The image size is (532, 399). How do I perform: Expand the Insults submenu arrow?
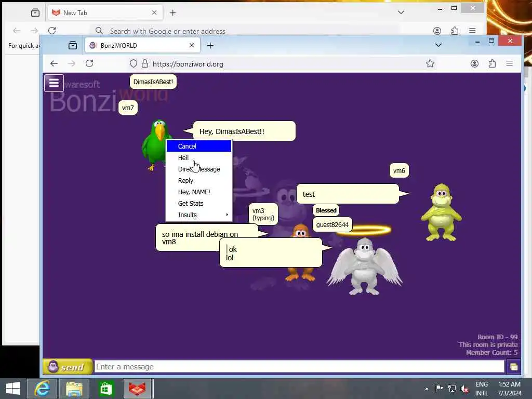(227, 215)
